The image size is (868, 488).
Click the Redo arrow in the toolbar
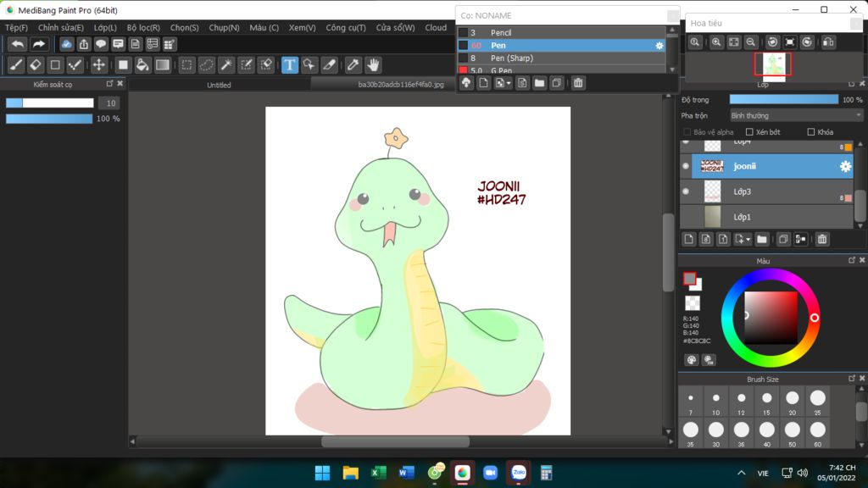(39, 44)
